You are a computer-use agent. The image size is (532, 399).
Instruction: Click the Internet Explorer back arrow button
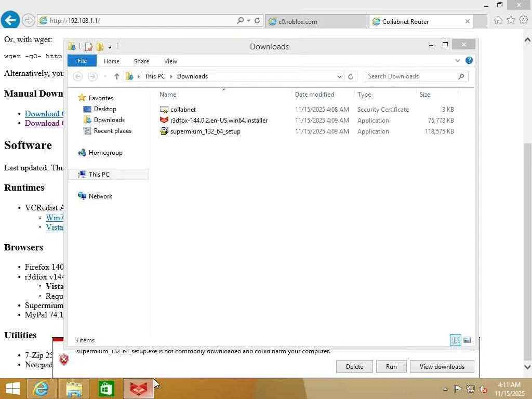(10, 20)
